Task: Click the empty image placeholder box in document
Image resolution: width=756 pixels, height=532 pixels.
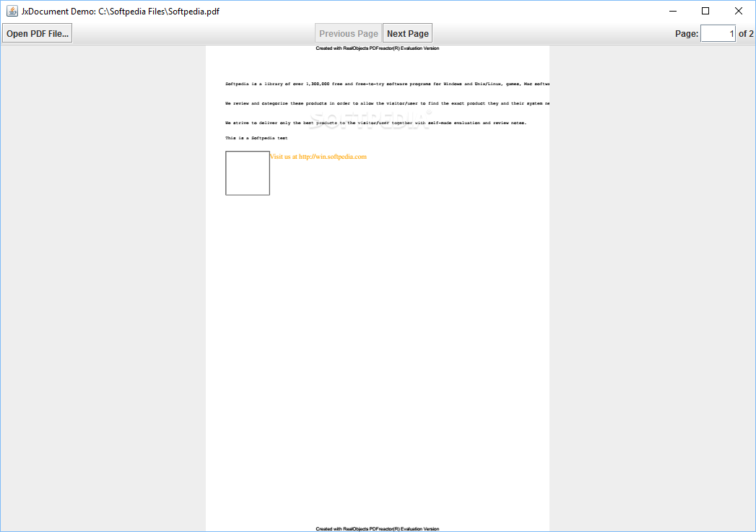Action: (x=248, y=173)
